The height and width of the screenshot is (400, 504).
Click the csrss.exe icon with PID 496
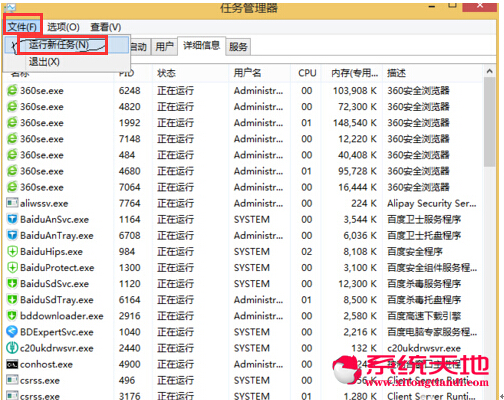[x=12, y=380]
